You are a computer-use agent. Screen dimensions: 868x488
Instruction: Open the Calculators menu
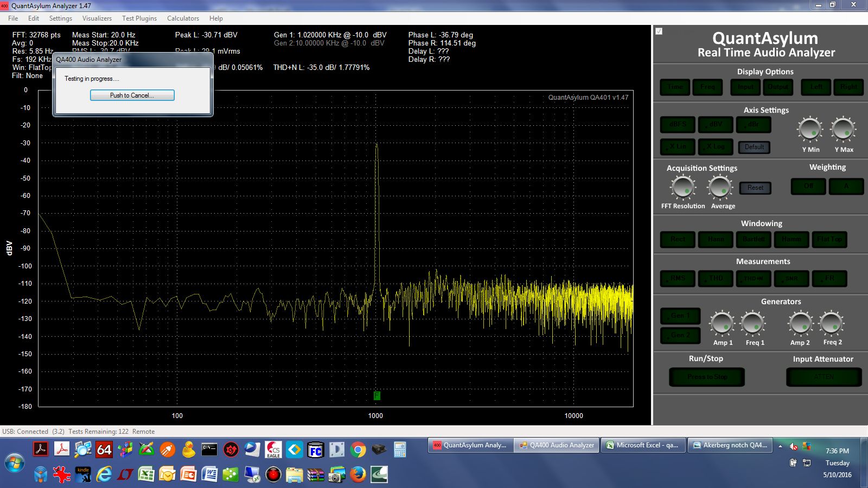pos(183,18)
